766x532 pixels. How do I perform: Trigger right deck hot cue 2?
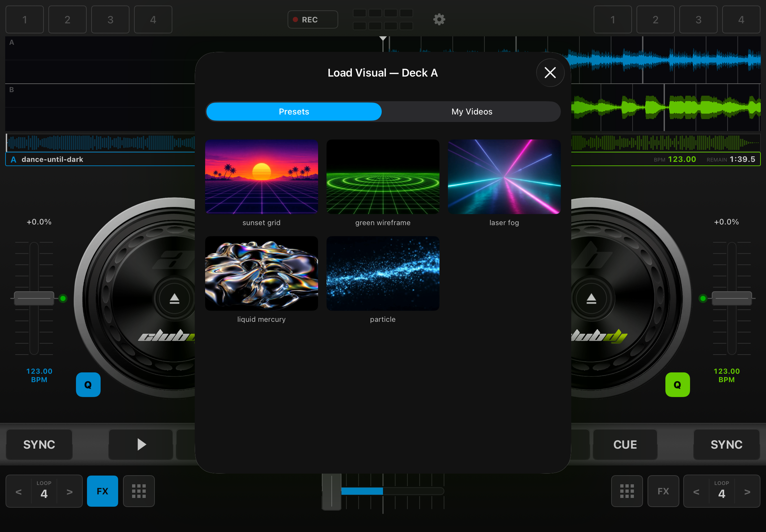point(655,20)
